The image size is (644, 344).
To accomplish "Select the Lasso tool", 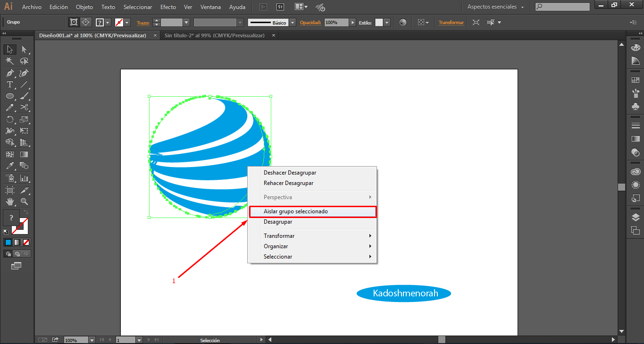I will [x=24, y=61].
